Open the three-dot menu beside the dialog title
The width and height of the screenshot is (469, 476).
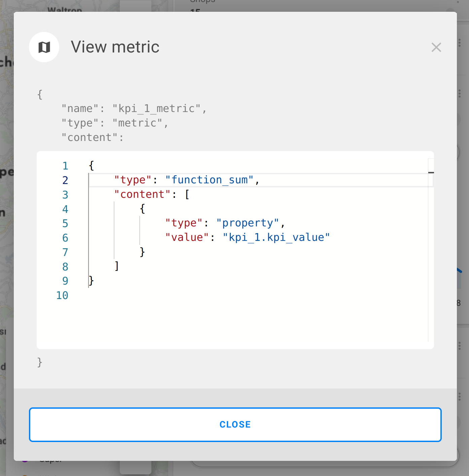(x=459, y=43)
